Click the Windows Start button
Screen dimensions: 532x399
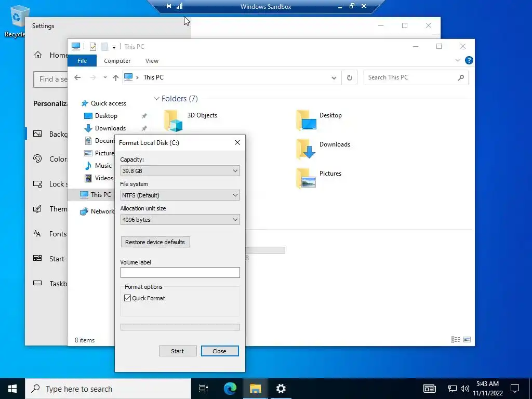click(12, 389)
